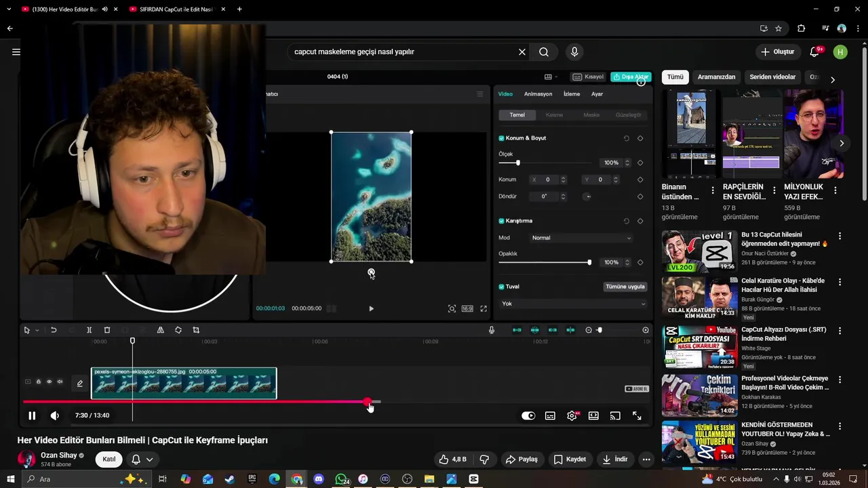The image size is (868, 488).
Task: Toggle Tuval checkbox
Action: [x=502, y=287]
